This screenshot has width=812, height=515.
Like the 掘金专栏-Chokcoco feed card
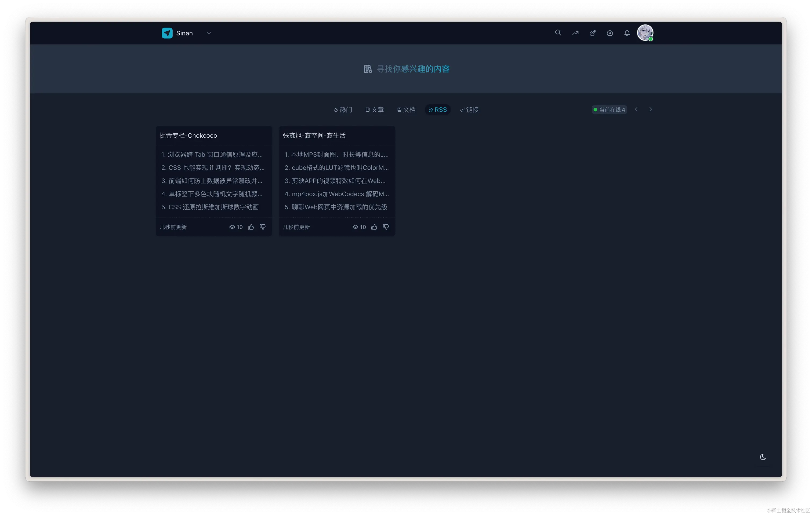click(x=251, y=227)
